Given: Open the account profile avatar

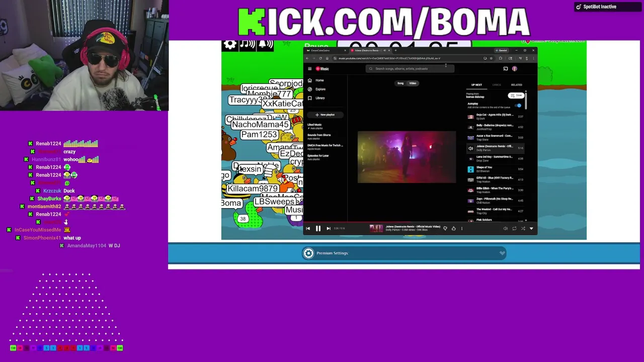Looking at the screenshot, I should point(514,69).
